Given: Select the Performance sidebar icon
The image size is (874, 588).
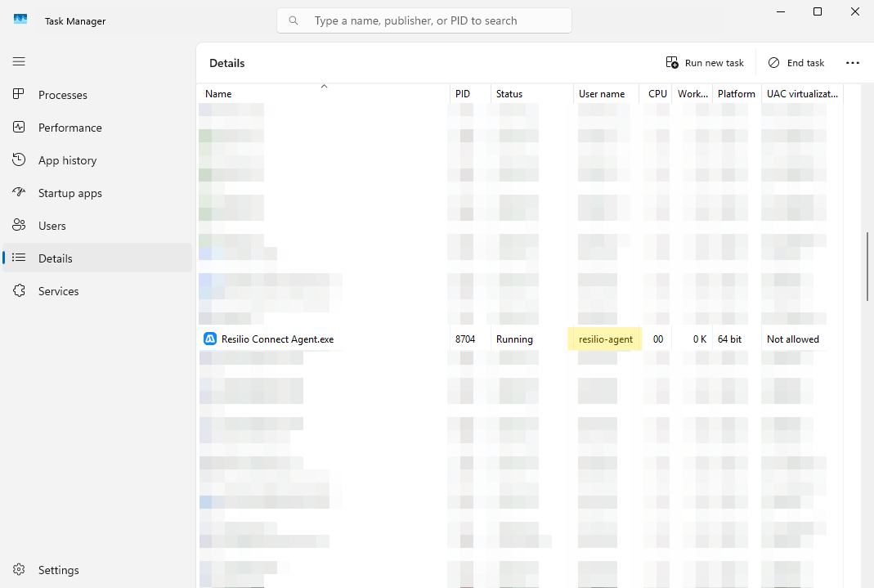Looking at the screenshot, I should [x=18, y=127].
